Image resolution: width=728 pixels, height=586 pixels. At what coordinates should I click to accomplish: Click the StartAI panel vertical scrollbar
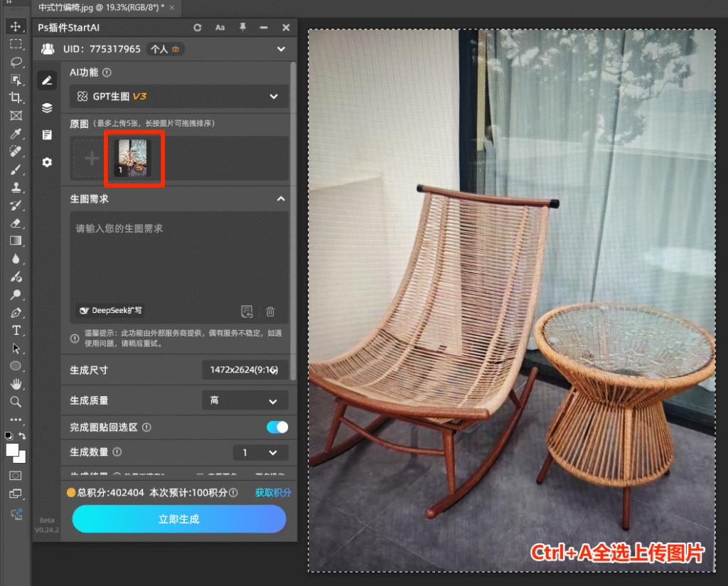coord(293,222)
